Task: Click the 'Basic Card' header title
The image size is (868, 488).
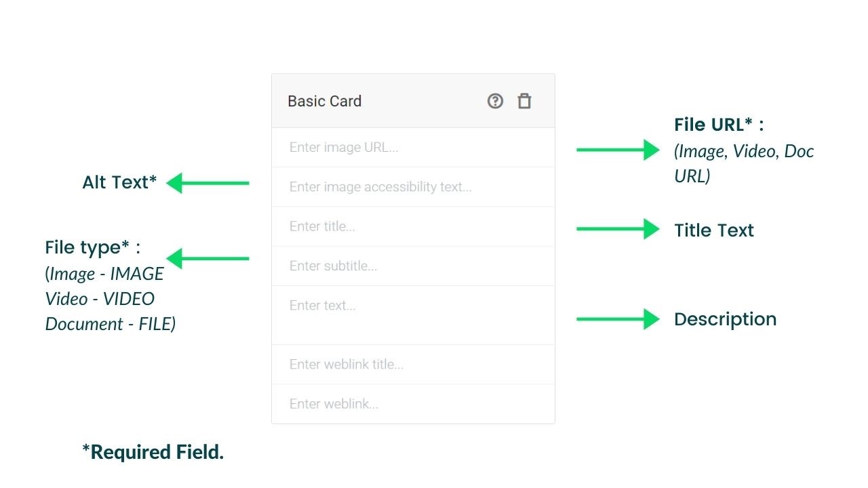Action: tap(324, 101)
